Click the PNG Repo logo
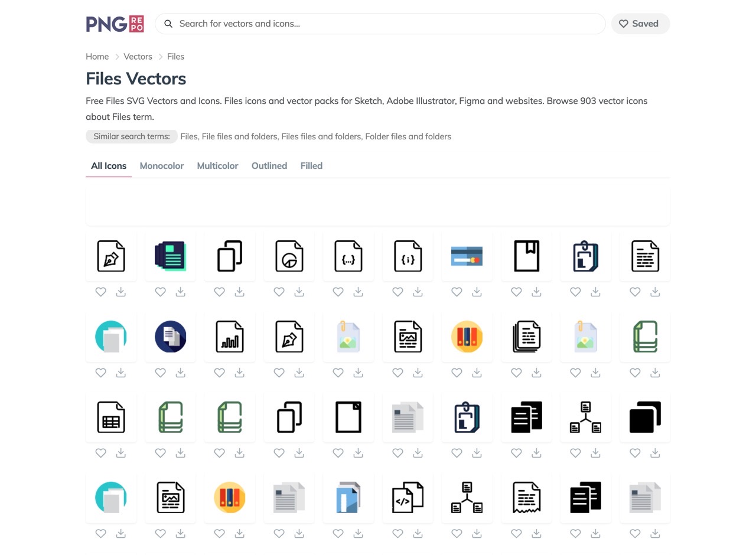756x555 pixels. pyautogui.click(x=115, y=24)
